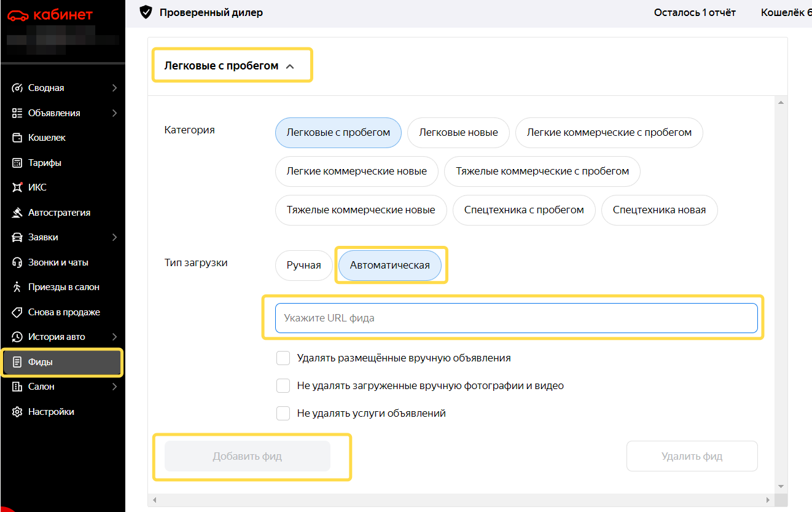812x512 pixels.
Task: Click the Автостратегия gavel icon
Action: [x=17, y=213]
